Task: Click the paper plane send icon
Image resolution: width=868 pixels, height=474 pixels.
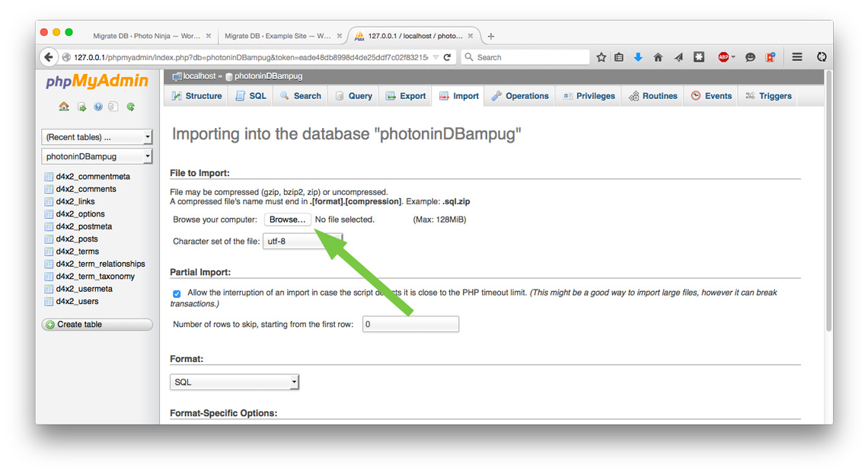Action: pos(678,57)
